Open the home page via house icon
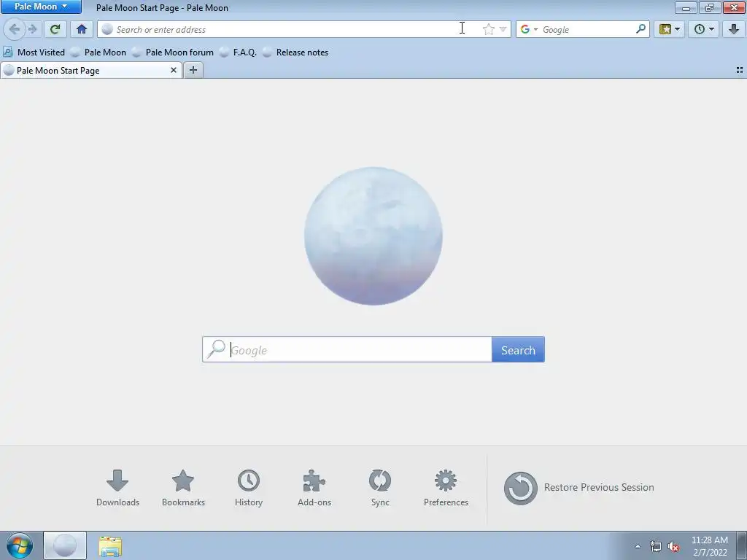 coord(82,29)
